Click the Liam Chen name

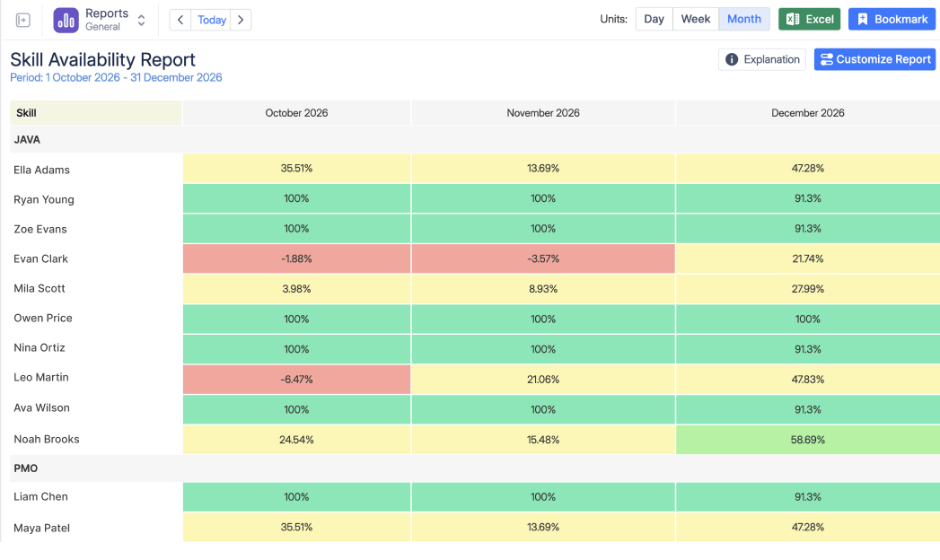40,496
